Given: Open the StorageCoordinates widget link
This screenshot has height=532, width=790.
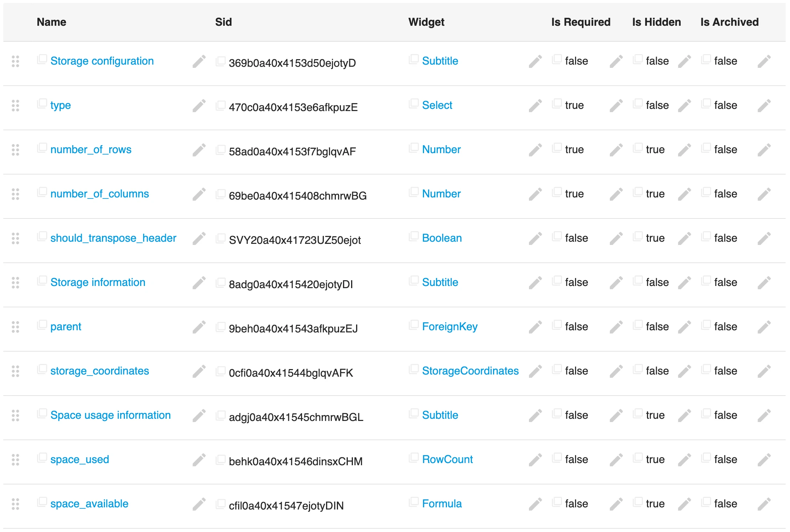Looking at the screenshot, I should tap(470, 371).
